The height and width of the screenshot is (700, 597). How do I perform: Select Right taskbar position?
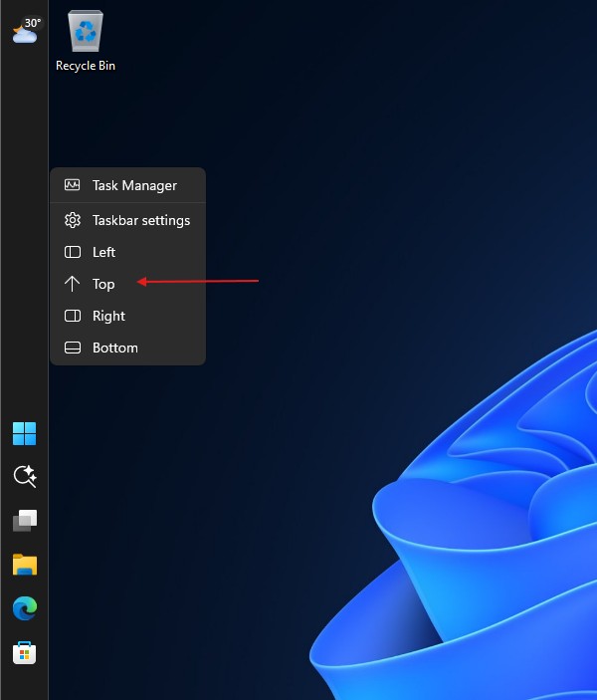point(127,316)
